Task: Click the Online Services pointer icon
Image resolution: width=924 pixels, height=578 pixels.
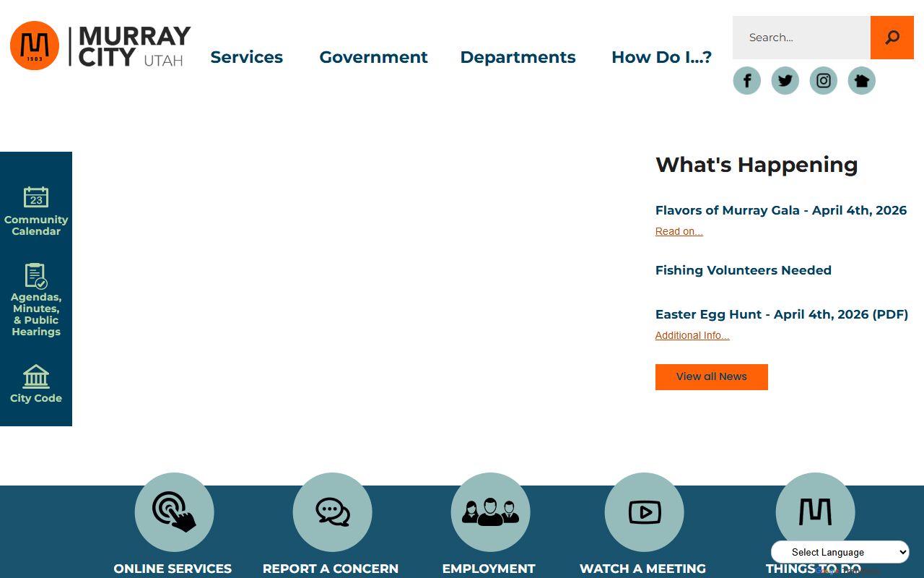Action: coord(174,512)
